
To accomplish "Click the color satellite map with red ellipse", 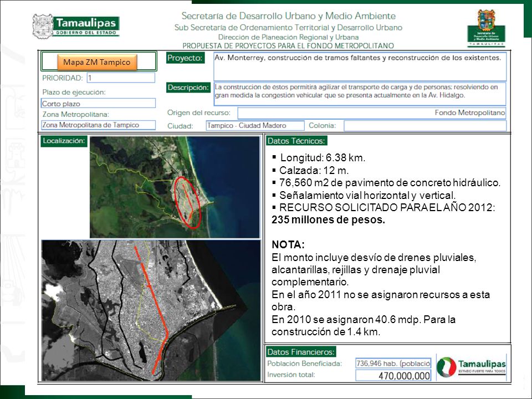I will pos(175,187).
